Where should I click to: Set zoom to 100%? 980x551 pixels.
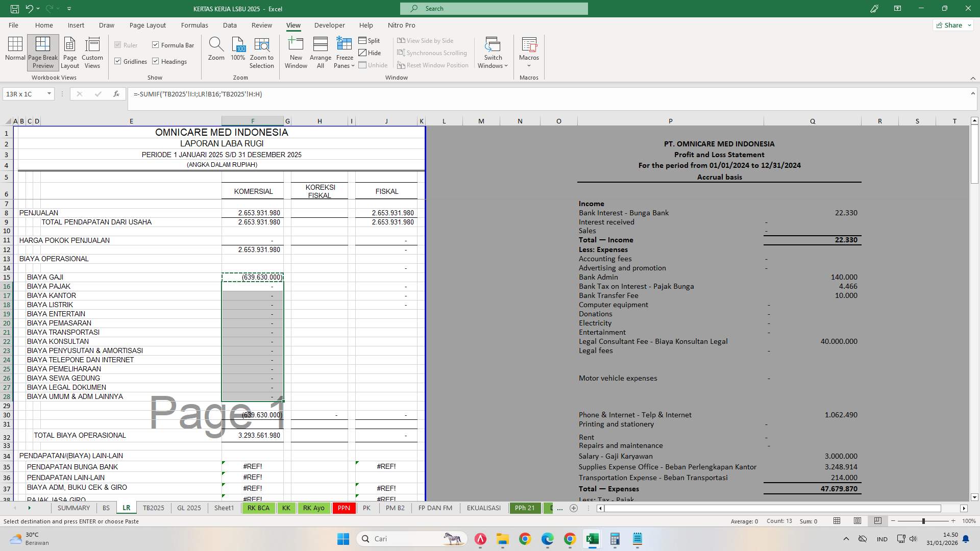(237, 51)
